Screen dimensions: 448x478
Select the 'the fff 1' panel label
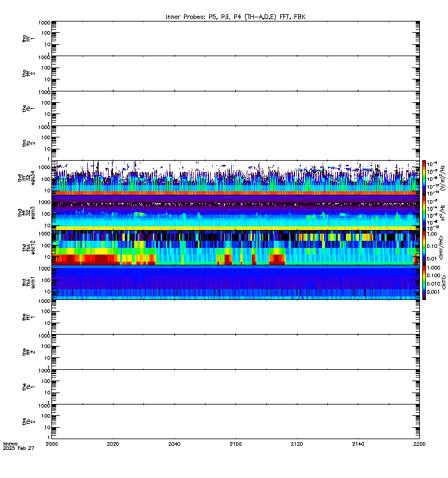28,317
